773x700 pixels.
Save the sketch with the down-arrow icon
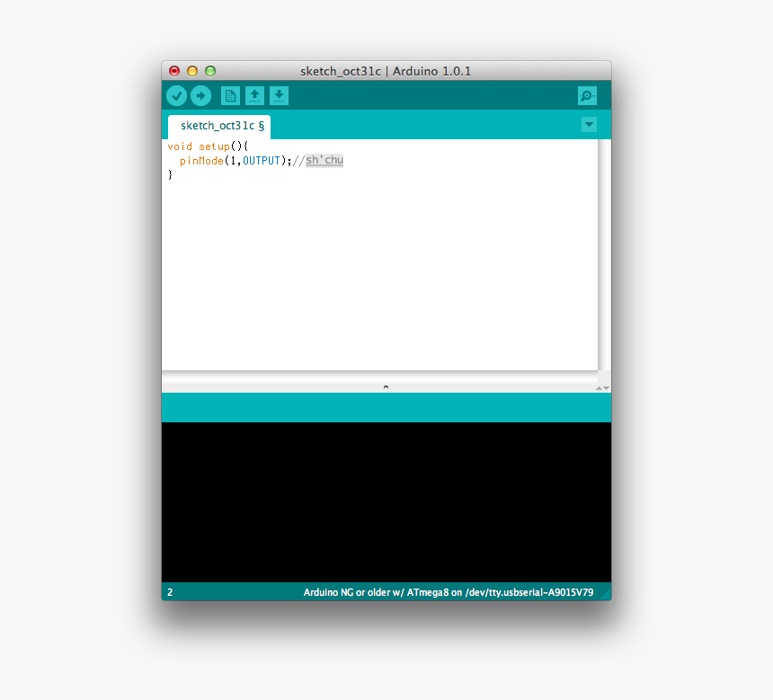(279, 95)
